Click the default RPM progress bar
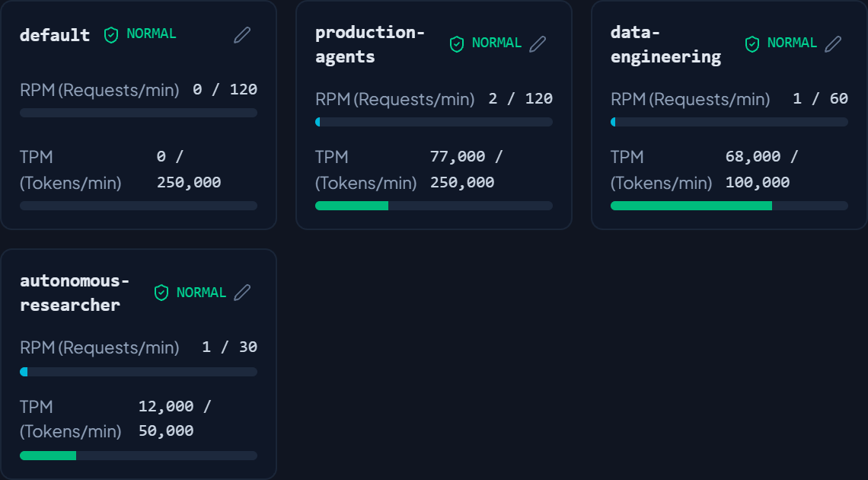Image resolution: width=868 pixels, height=480 pixels. tap(139, 113)
